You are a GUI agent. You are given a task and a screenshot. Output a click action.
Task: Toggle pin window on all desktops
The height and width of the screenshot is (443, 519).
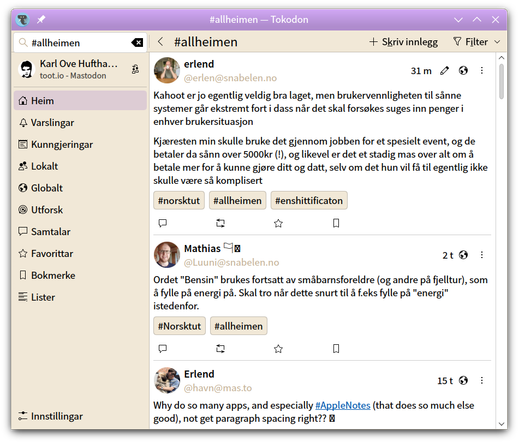pyautogui.click(x=41, y=20)
